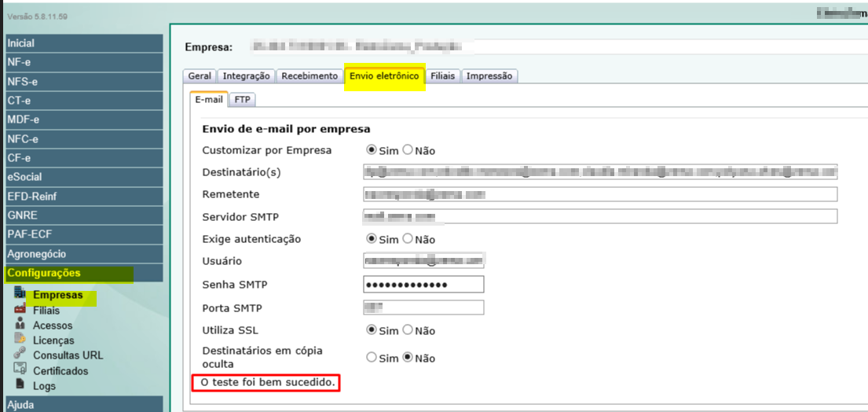Image resolution: width=868 pixels, height=412 pixels.
Task: Click the Logs document icon
Action: pos(20,384)
